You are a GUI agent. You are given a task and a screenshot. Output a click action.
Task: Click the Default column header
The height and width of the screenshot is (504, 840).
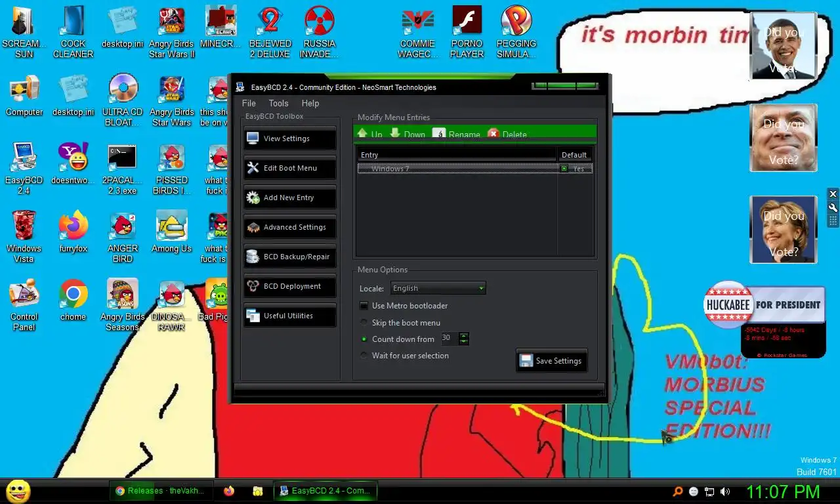[574, 155]
